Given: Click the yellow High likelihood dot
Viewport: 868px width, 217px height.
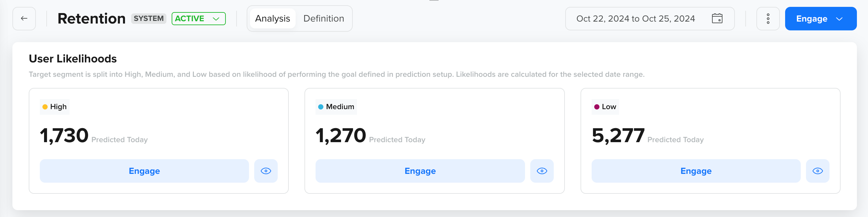Looking at the screenshot, I should pyautogui.click(x=44, y=106).
